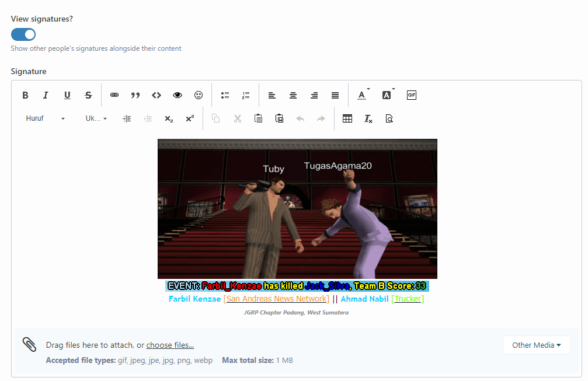Click the San Andreas News Network link
Viewport: 588px width, 381px height.
pos(276,299)
